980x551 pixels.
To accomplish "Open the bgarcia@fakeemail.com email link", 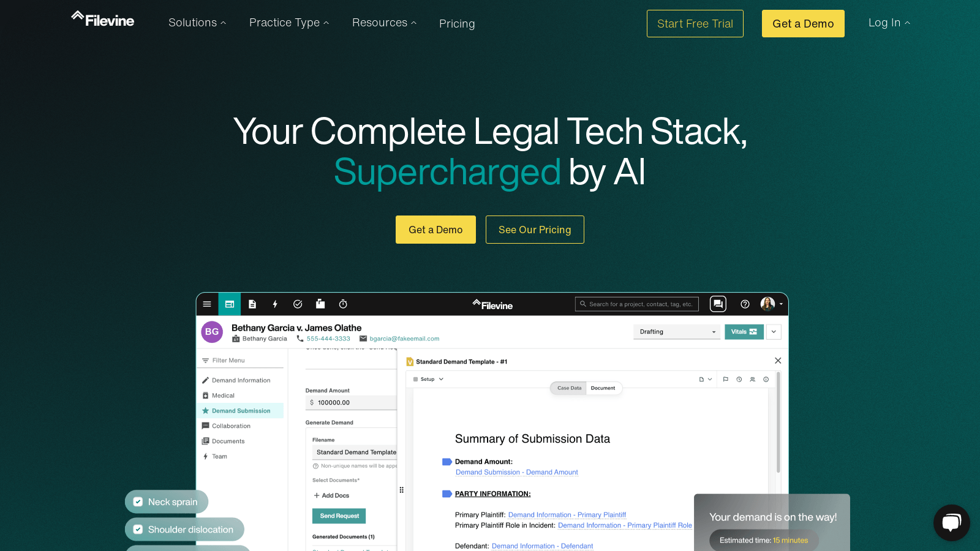I will [404, 339].
